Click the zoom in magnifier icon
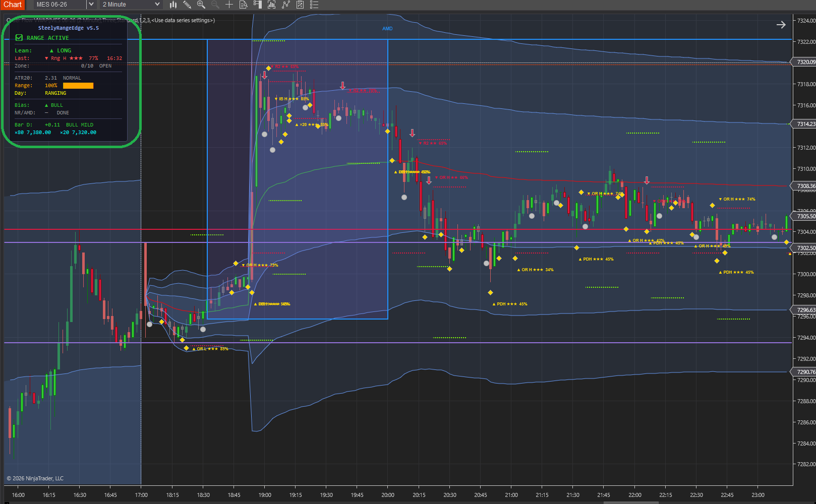The image size is (816, 504). (x=201, y=5)
